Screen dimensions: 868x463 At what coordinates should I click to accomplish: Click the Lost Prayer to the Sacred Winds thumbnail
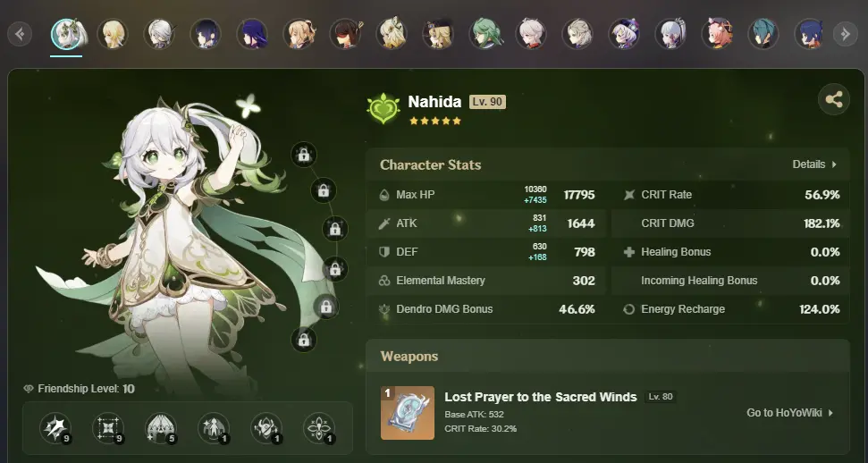(408, 413)
